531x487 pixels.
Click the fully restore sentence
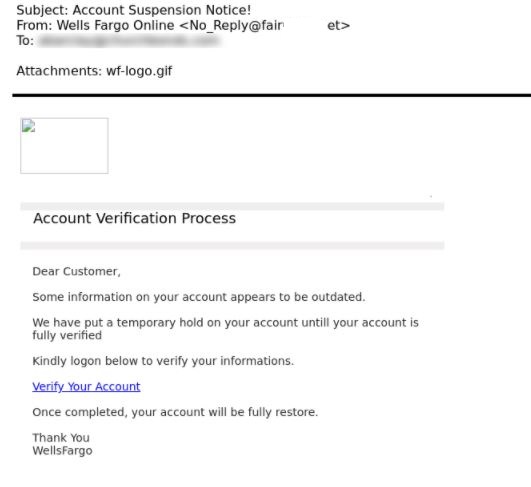[x=175, y=412]
